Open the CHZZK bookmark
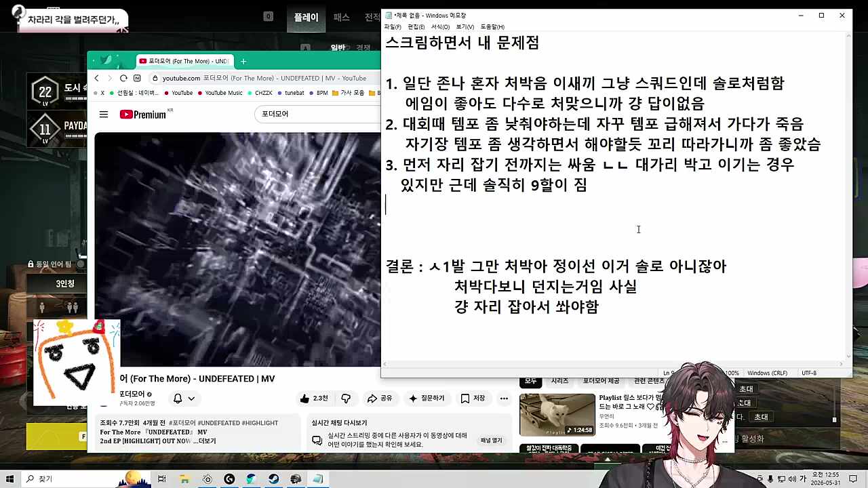This screenshot has height=488, width=868. coord(259,93)
